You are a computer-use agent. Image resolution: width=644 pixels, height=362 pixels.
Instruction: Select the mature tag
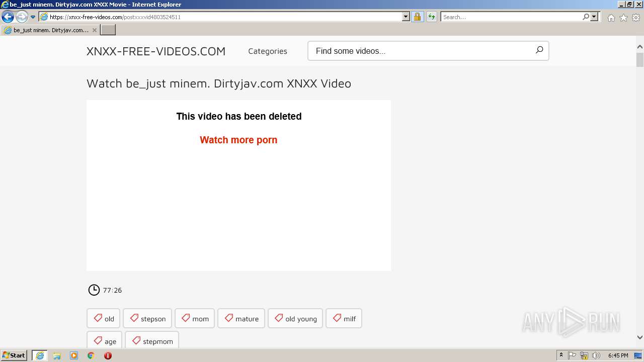(x=241, y=318)
